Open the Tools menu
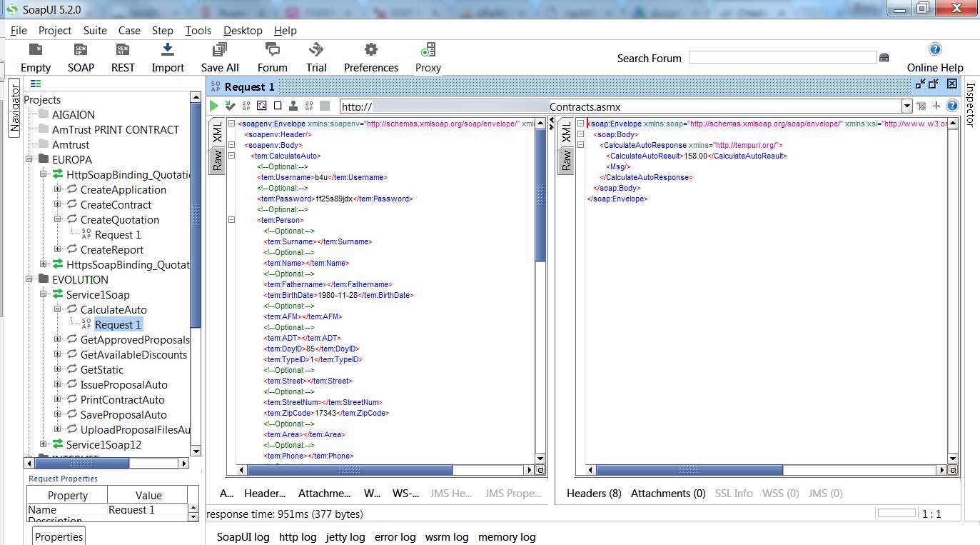The image size is (980, 545). pos(198,31)
